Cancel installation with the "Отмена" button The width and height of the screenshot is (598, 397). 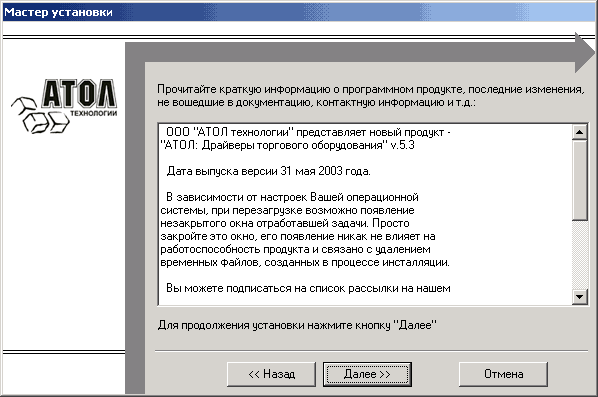pyautogui.click(x=503, y=374)
